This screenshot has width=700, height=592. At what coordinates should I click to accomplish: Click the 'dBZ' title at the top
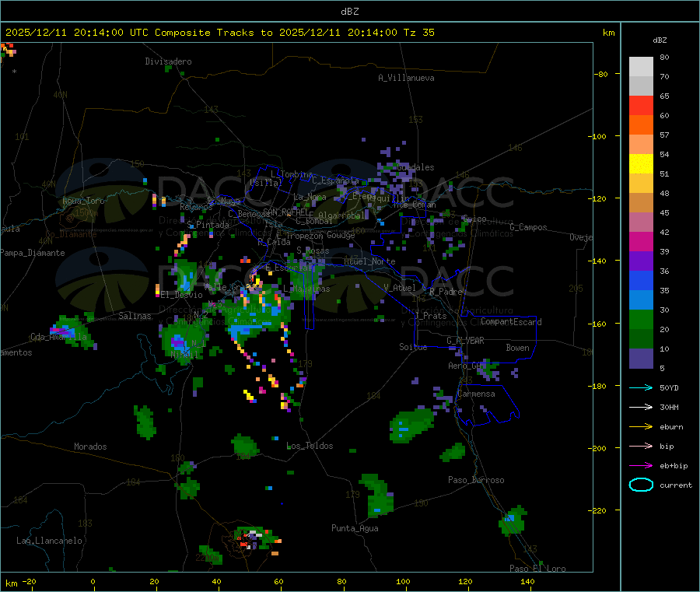click(x=349, y=12)
